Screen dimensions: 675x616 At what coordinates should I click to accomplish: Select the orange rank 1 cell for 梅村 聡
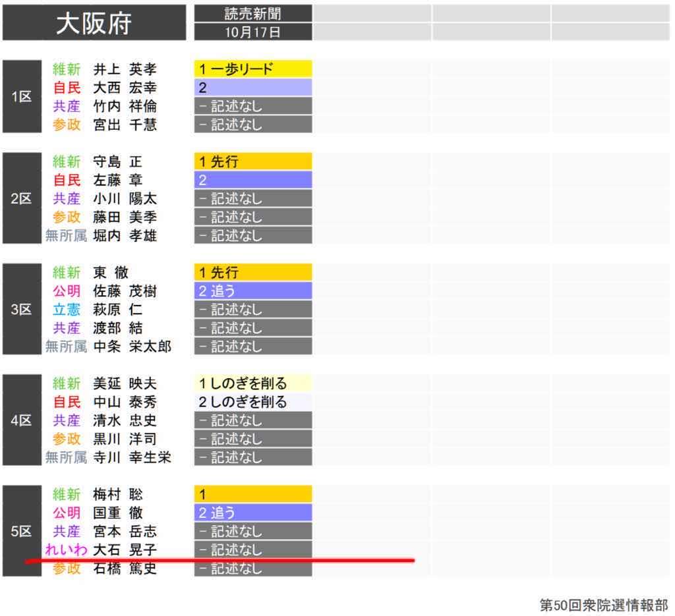pos(252,493)
